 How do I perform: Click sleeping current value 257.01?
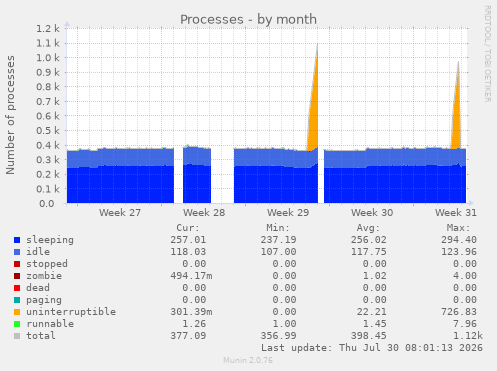(x=188, y=240)
